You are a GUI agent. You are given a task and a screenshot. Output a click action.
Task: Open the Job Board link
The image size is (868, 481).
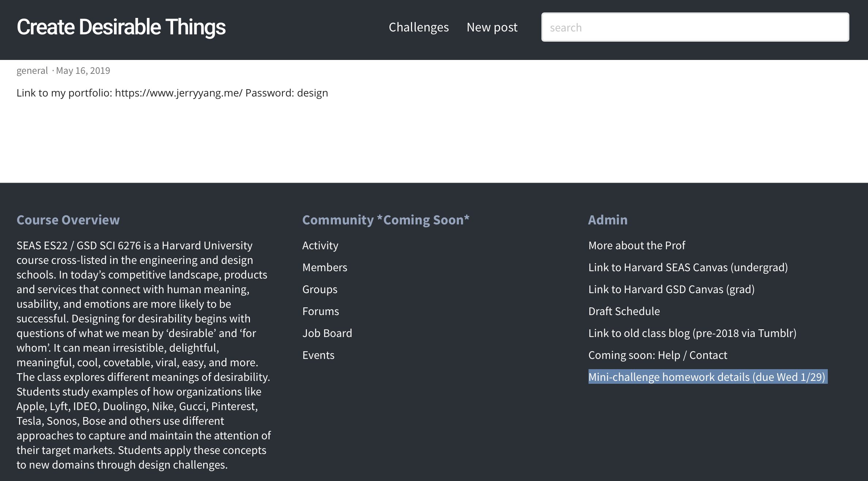pos(327,333)
